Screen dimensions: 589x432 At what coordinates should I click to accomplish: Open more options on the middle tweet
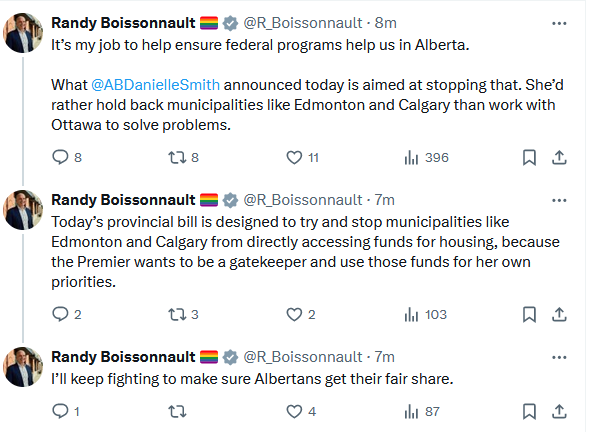click(x=559, y=200)
